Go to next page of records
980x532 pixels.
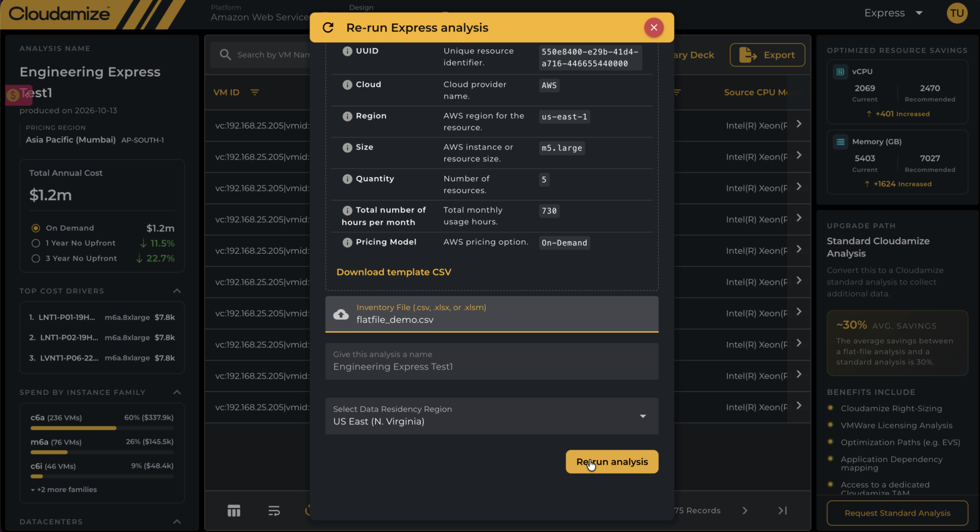coord(745,511)
